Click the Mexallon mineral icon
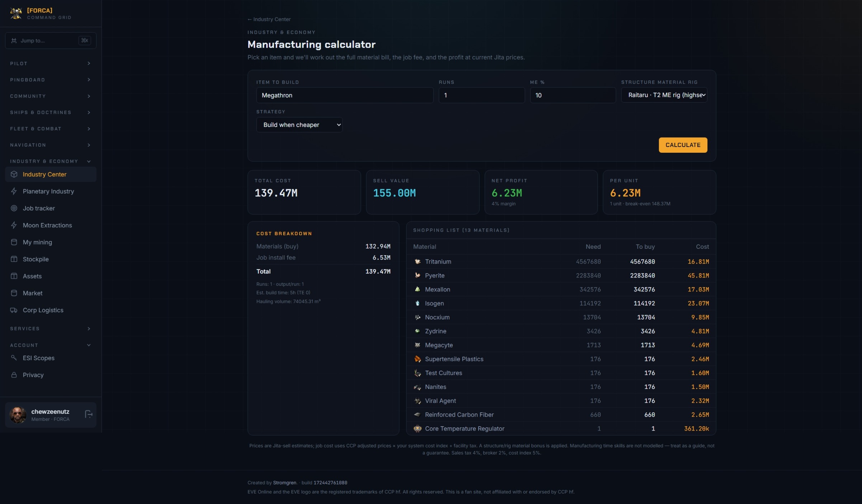This screenshot has height=504, width=862. click(418, 289)
